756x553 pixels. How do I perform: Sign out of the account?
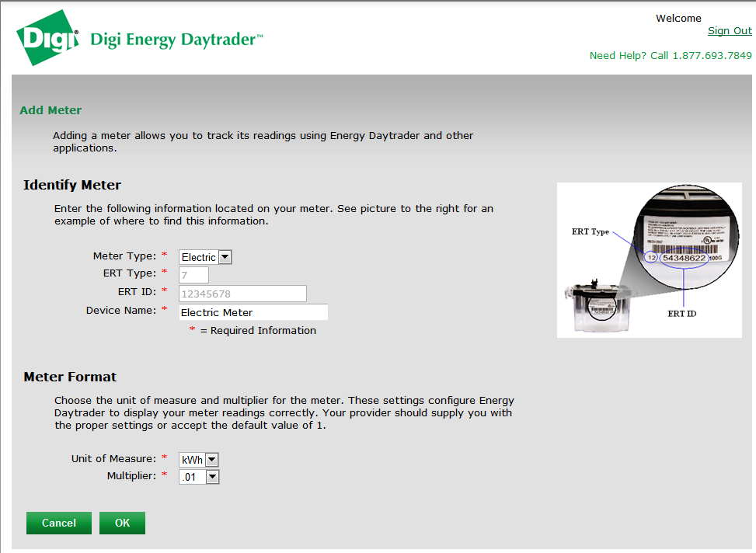tap(729, 31)
